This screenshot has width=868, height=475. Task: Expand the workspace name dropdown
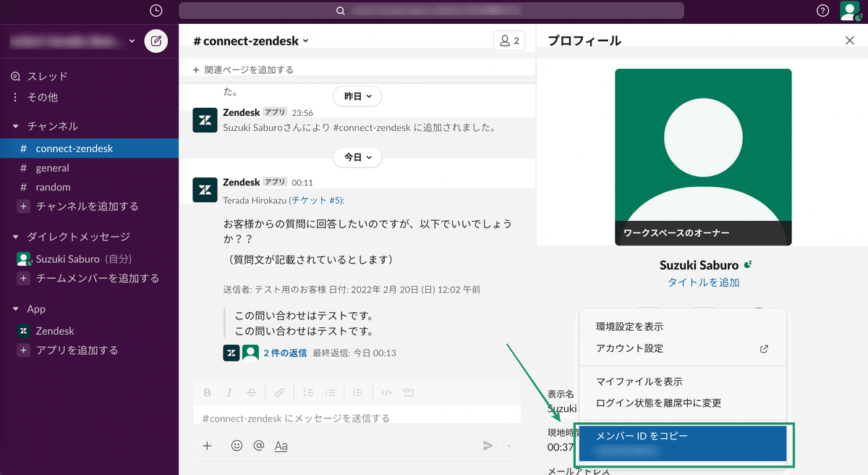(132, 41)
